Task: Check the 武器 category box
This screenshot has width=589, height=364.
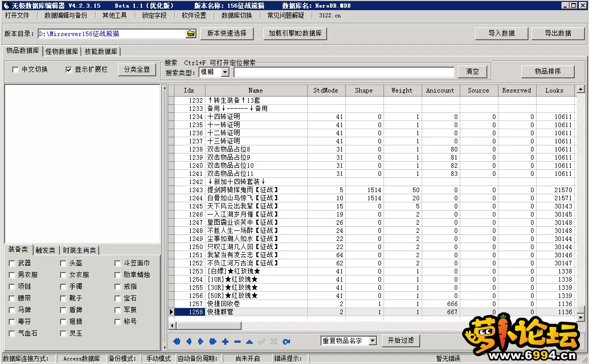Action: (12, 263)
